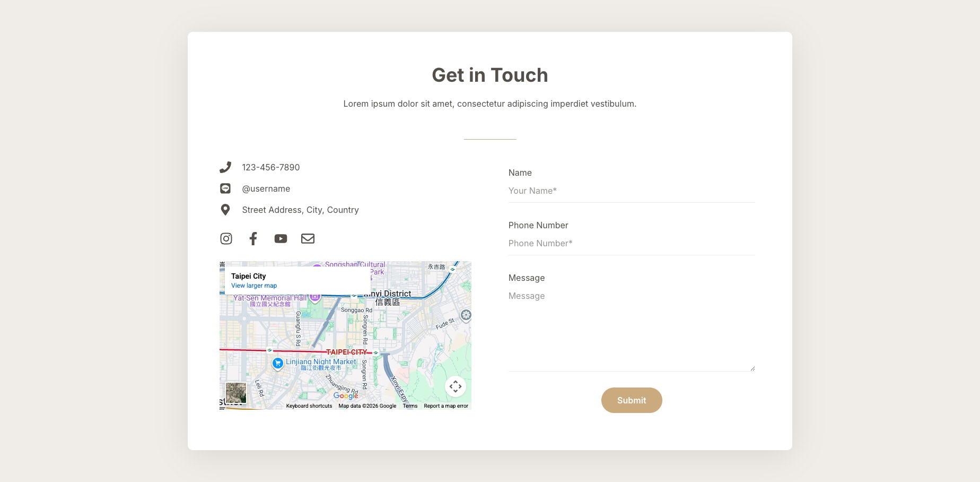Click the Linjiang Night Market map marker
This screenshot has height=482, width=980.
[277, 363]
